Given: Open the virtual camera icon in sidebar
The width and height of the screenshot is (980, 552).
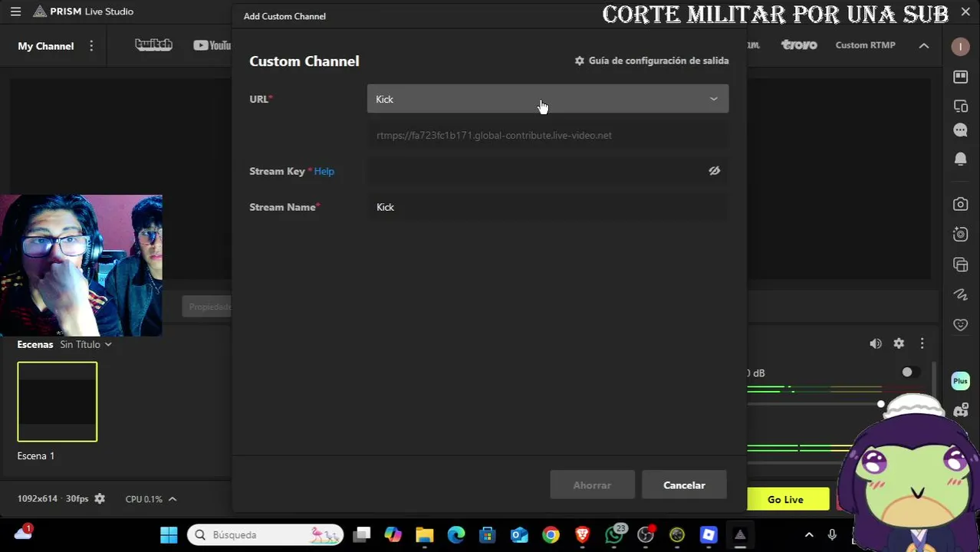Looking at the screenshot, I should pos(961,234).
